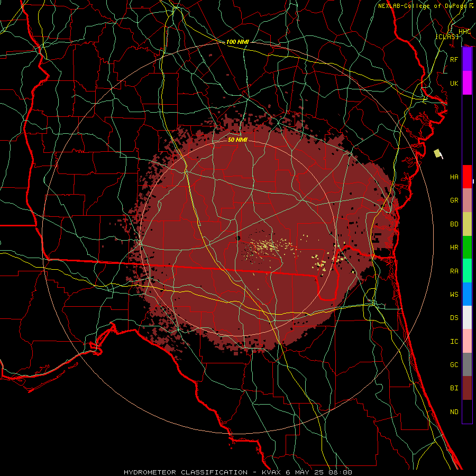Click the BI legend label
Image resolution: width=476 pixels, height=476 pixels.
(454, 388)
